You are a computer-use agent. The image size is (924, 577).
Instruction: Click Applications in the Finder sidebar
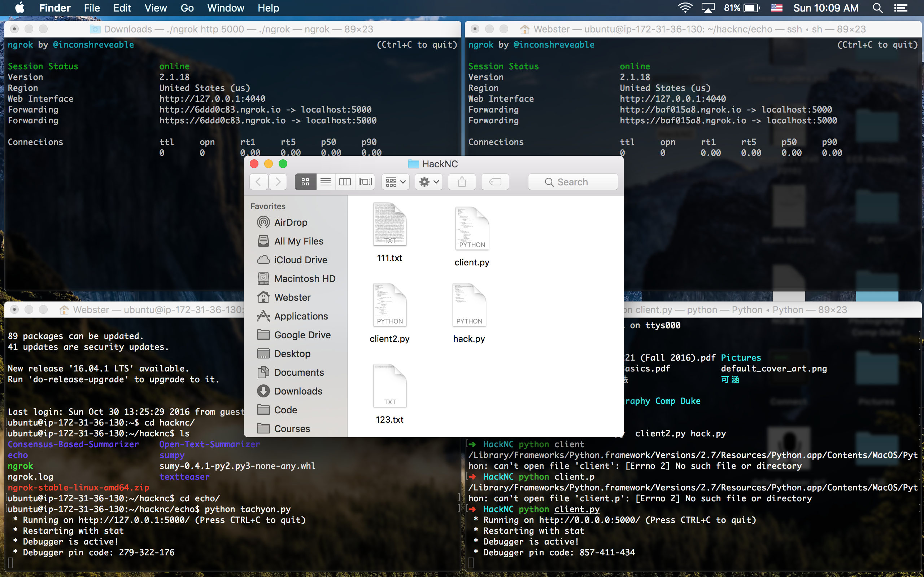[x=301, y=316]
